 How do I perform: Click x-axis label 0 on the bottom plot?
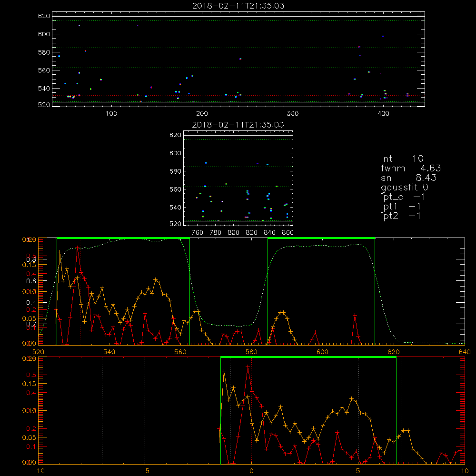click(251, 471)
